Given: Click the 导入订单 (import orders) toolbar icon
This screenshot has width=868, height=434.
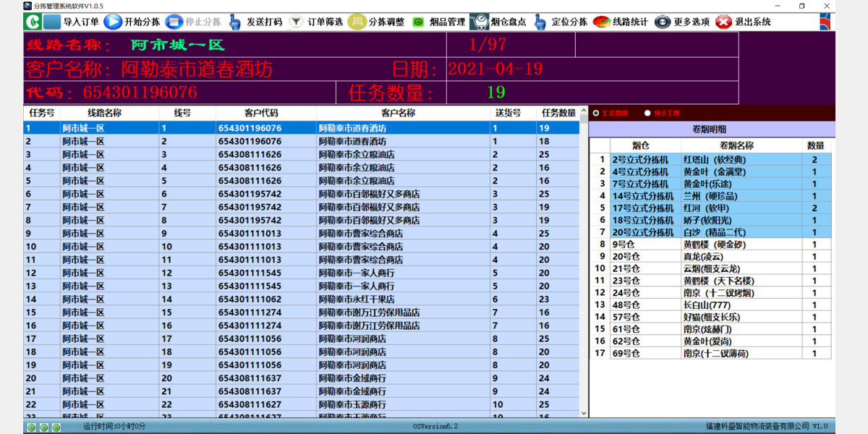Looking at the screenshot, I should click(51, 22).
